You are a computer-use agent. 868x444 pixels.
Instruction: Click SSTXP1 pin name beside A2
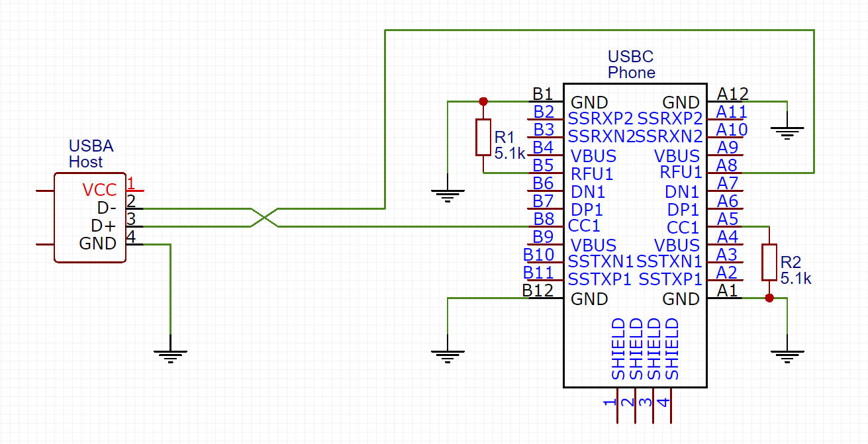pyautogui.click(x=670, y=279)
